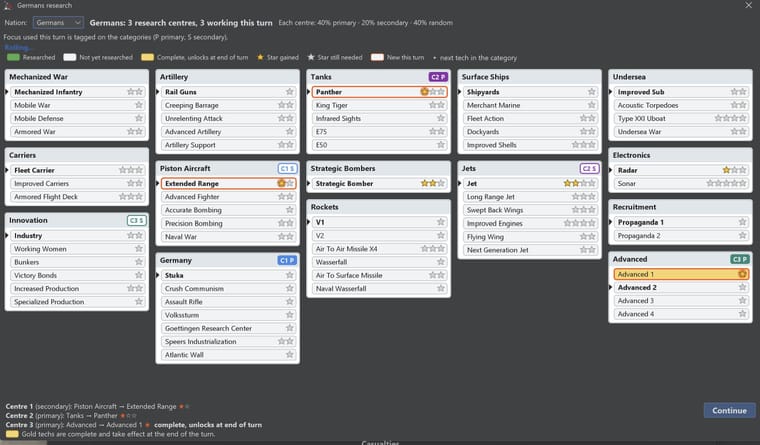Select the Mechanized War category header
The image size is (760, 445).
77,77
